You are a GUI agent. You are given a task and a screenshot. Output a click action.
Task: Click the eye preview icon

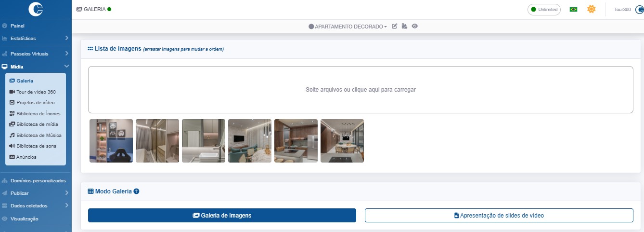pos(414,27)
